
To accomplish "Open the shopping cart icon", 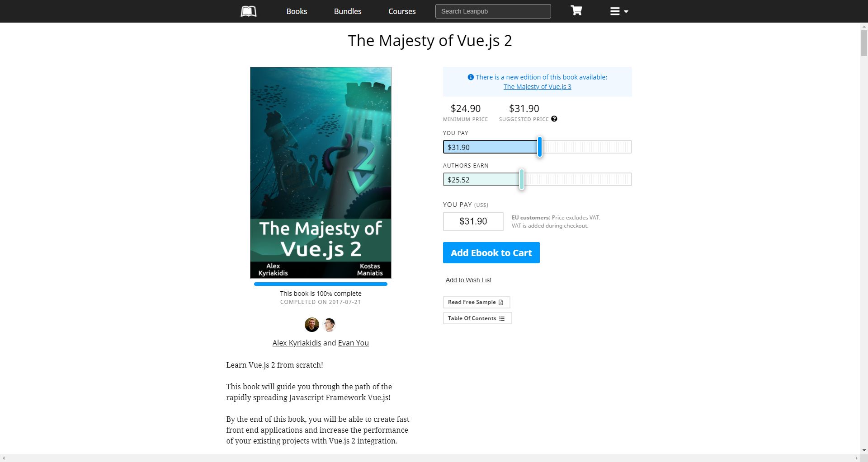I will [576, 11].
